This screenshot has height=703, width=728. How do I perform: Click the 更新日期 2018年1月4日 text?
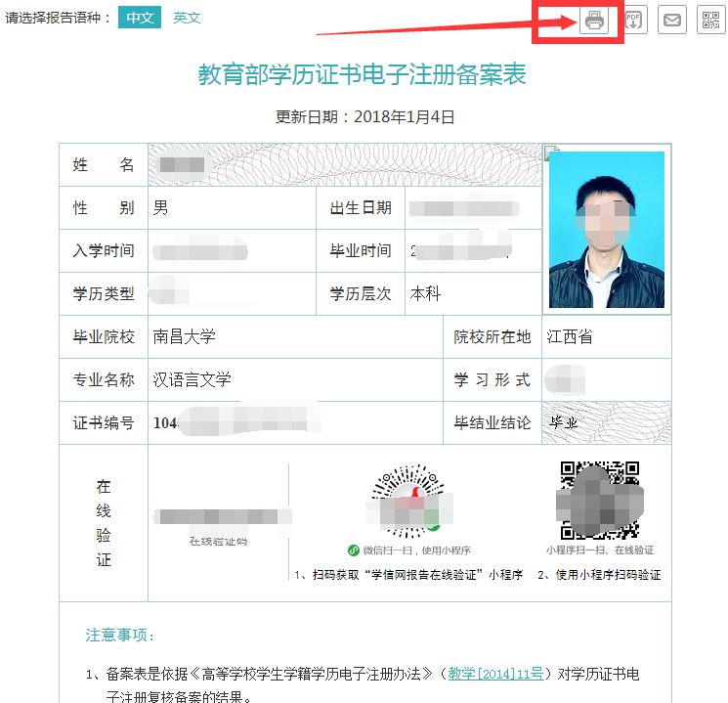pyautogui.click(x=364, y=117)
